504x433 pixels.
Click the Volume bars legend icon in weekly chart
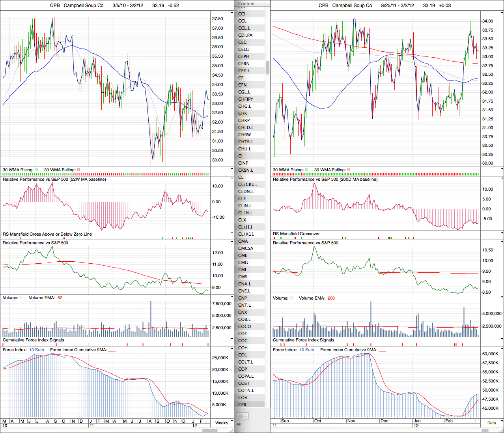click(x=21, y=298)
